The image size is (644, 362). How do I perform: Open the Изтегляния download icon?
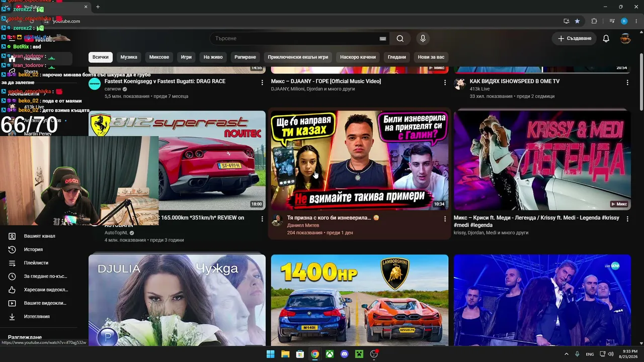tap(12, 317)
